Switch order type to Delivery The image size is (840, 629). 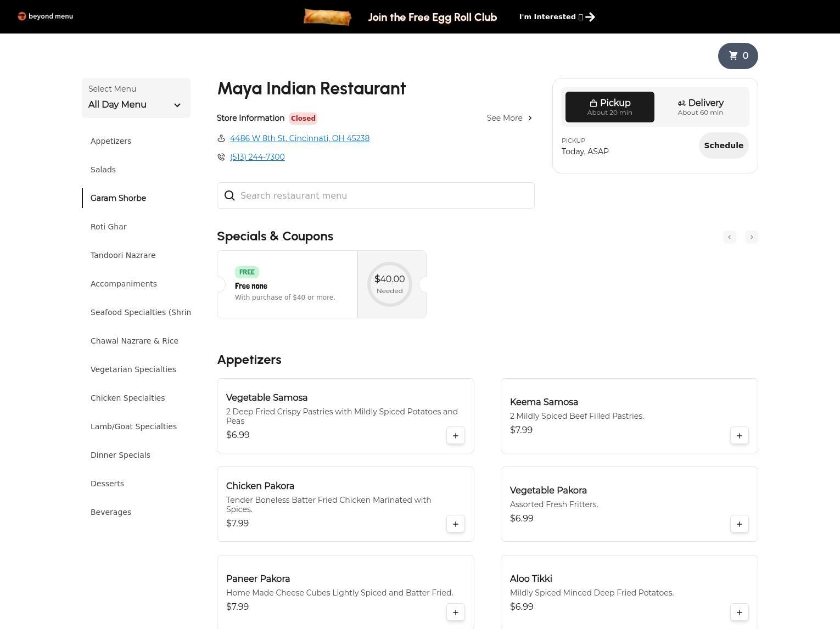[x=700, y=107]
